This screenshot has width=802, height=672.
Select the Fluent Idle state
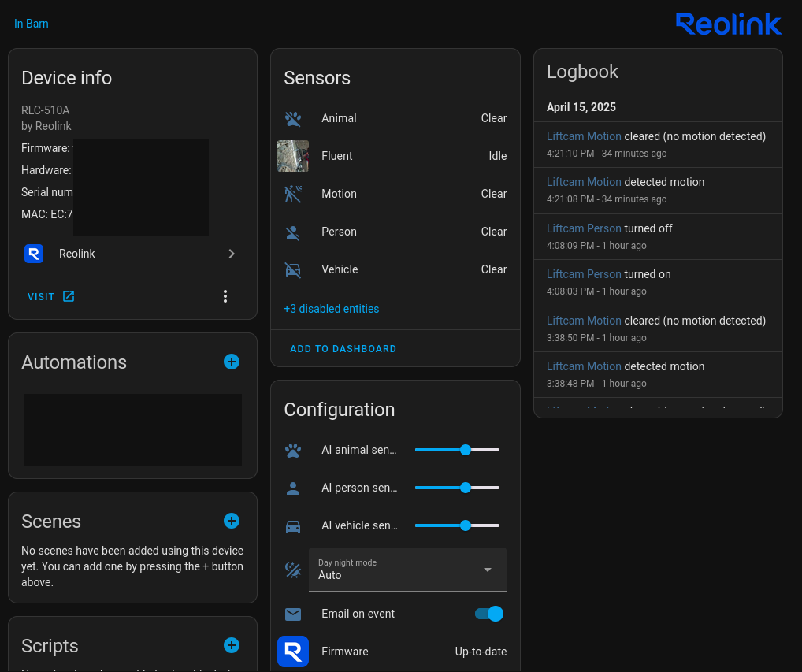[498, 156]
